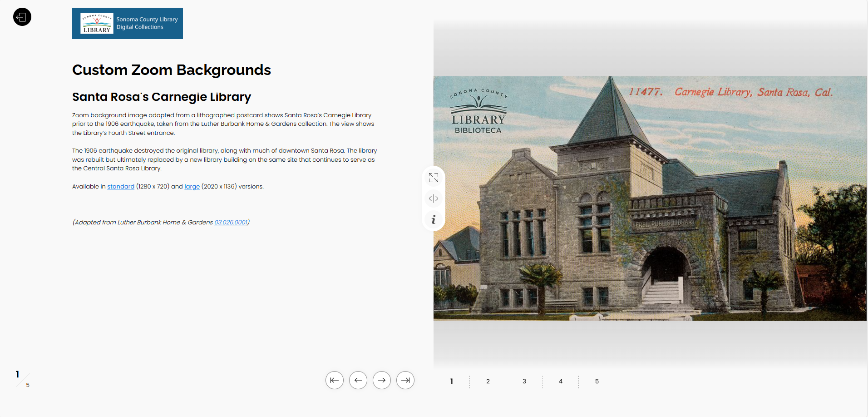Click the 'Santa Rosa's Carnegie Library' heading

coord(162,97)
